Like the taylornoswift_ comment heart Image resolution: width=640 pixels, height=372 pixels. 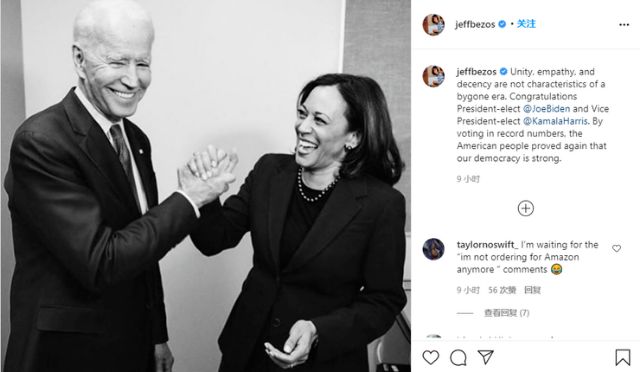pyautogui.click(x=616, y=248)
